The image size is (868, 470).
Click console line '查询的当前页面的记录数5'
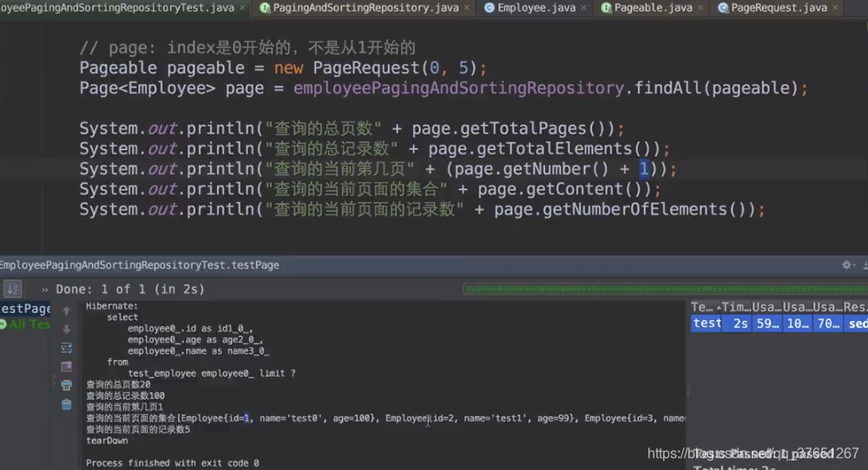click(x=138, y=429)
